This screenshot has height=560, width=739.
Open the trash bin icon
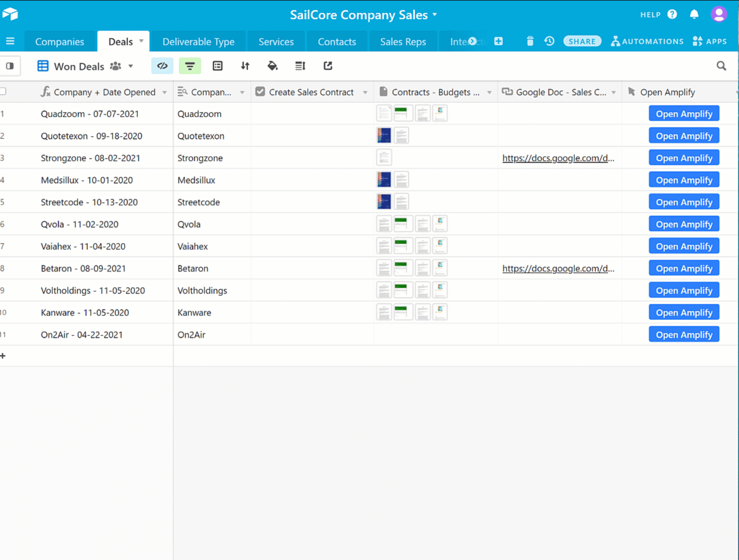pos(530,41)
